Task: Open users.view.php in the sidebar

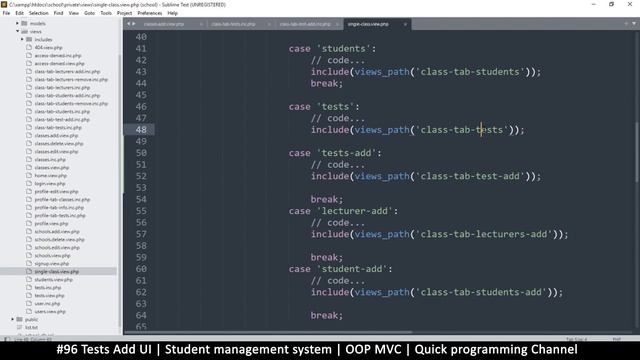Action: click(x=50, y=311)
